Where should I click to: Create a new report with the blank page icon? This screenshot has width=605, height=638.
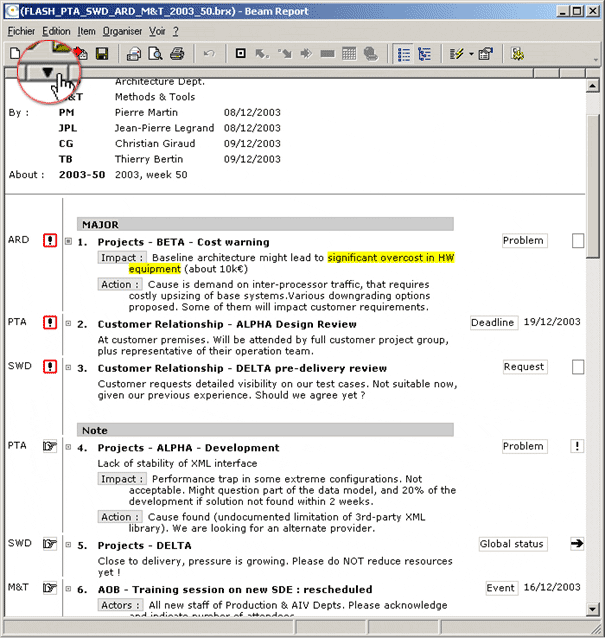15,53
